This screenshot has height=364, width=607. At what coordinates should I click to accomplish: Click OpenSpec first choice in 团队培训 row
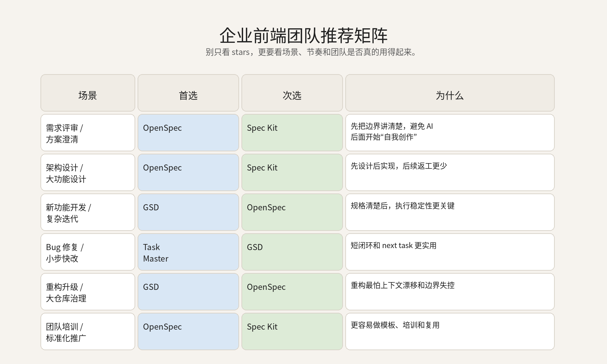[188, 331]
